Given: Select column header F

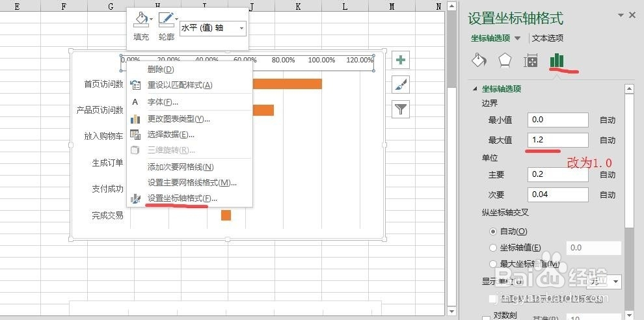Looking at the screenshot, I should 64,6.
